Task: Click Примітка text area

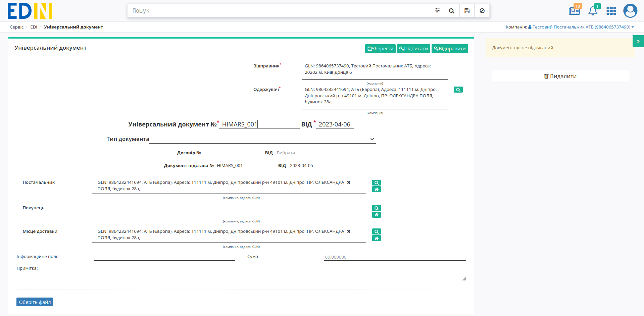Action: coord(280,274)
